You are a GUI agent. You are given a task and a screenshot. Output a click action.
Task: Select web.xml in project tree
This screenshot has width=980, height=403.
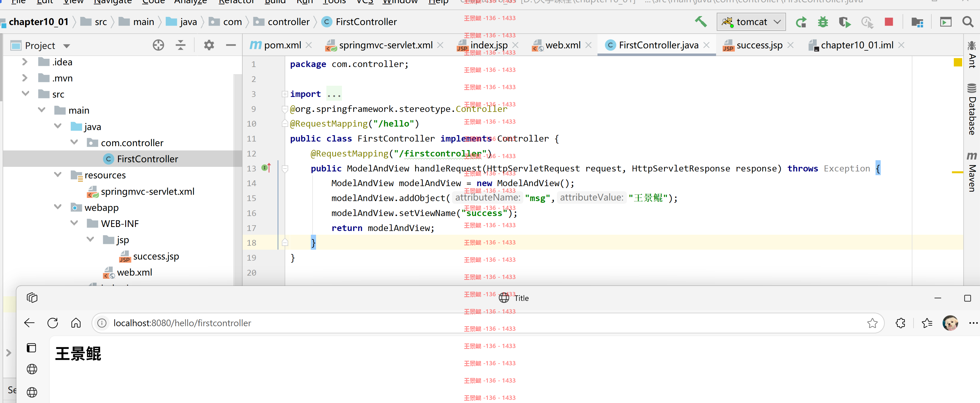click(x=134, y=272)
